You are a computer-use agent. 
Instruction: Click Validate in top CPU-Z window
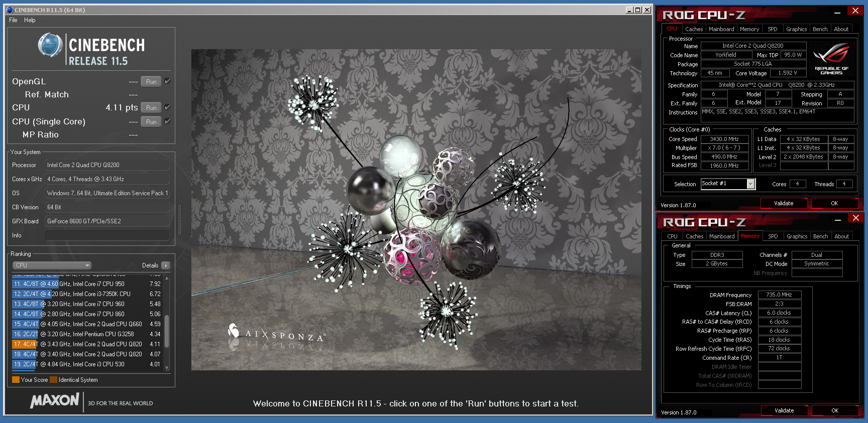point(784,203)
